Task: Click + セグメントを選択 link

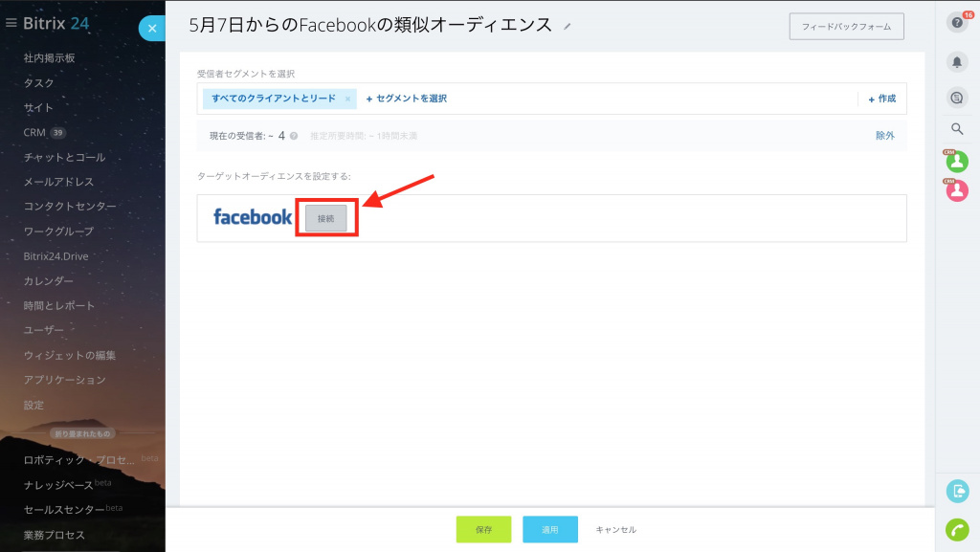Action: (406, 99)
